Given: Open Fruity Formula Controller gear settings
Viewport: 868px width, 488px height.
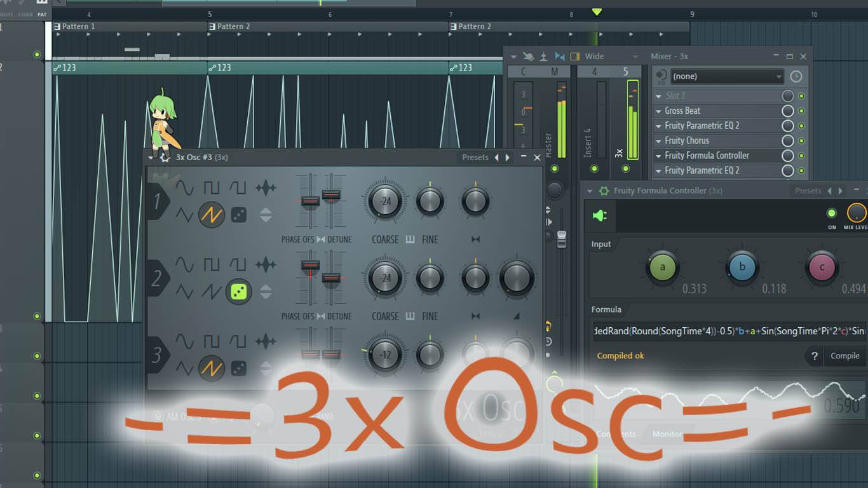Looking at the screenshot, I should point(604,191).
